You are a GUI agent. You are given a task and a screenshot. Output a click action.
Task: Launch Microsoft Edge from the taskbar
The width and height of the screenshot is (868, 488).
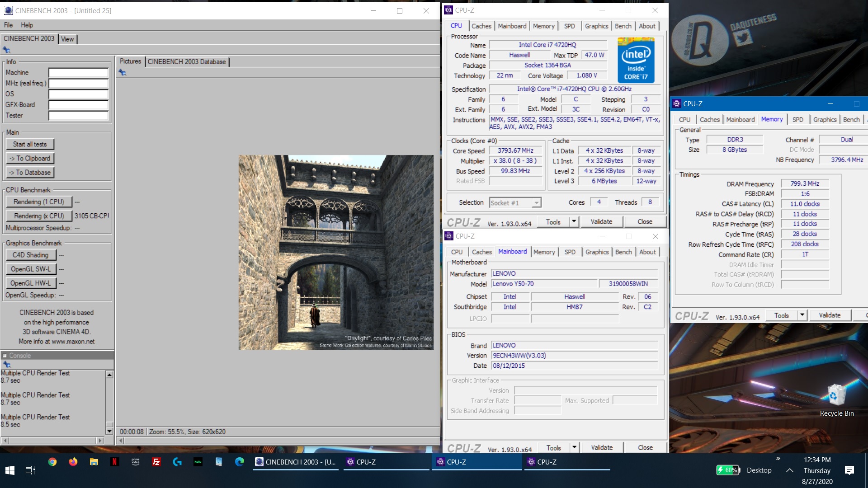pyautogui.click(x=240, y=462)
